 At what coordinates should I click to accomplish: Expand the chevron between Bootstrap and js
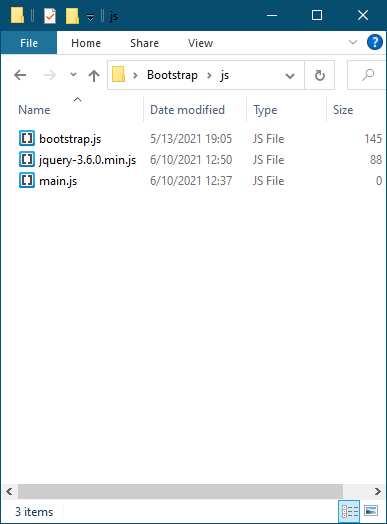[x=209, y=76]
